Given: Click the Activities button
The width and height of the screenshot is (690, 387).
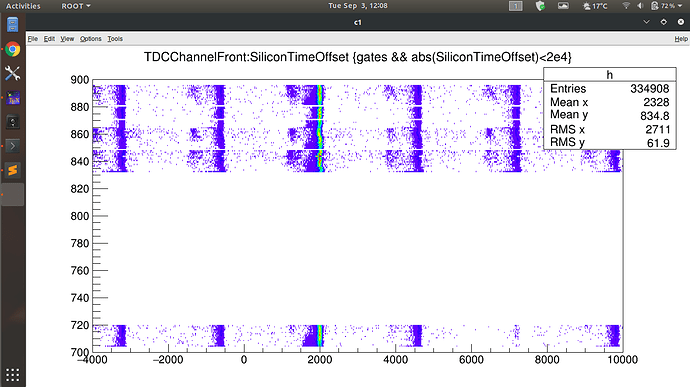Looking at the screenshot, I should (23, 6).
